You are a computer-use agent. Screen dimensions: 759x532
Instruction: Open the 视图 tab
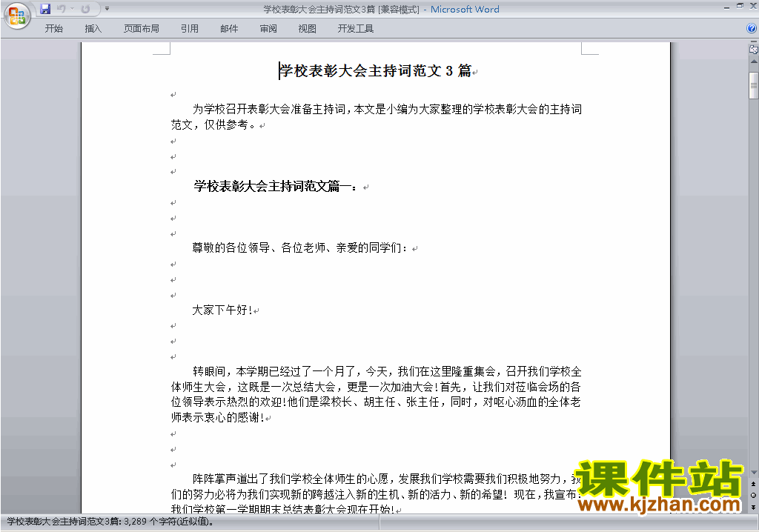[x=308, y=29]
